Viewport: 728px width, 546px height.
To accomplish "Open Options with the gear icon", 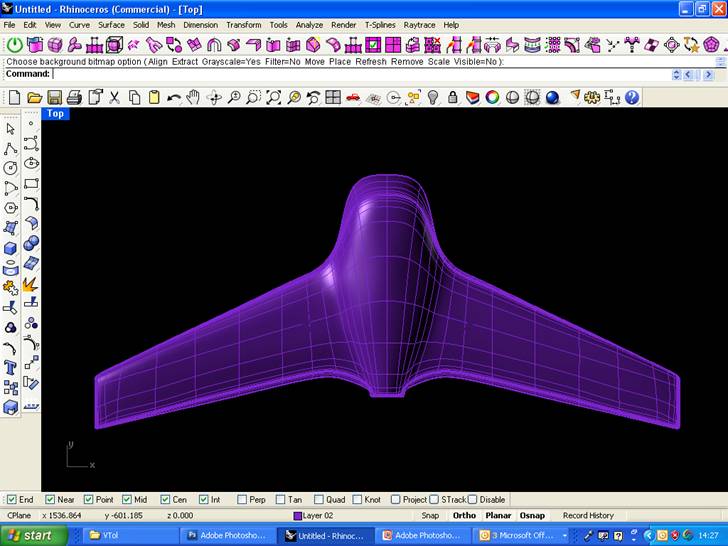I will click(x=592, y=98).
